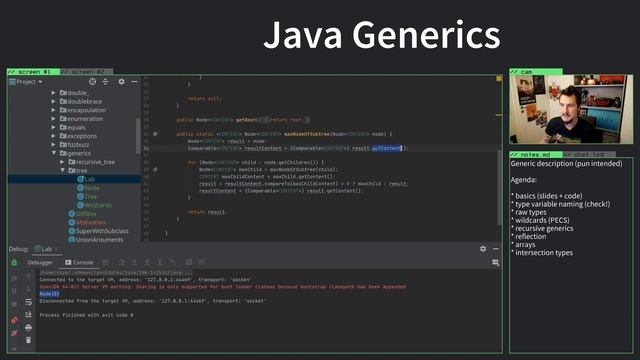Open the Motivation class in project tree
Viewport: 640px width, 360px height.
coord(87,222)
